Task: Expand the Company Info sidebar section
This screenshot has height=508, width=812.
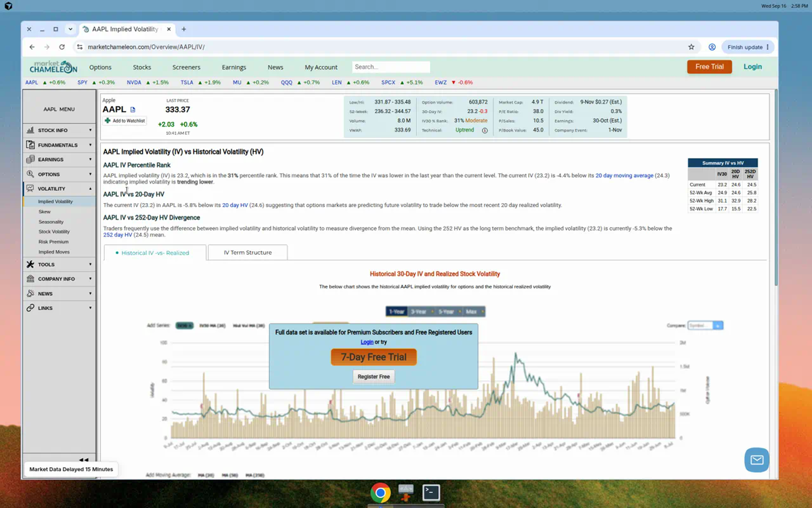Action: [x=59, y=279]
